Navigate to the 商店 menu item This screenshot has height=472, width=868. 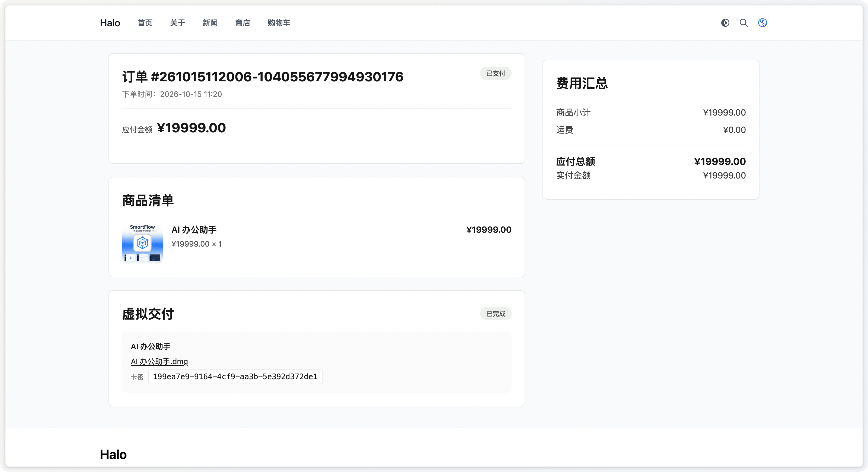pyautogui.click(x=242, y=23)
